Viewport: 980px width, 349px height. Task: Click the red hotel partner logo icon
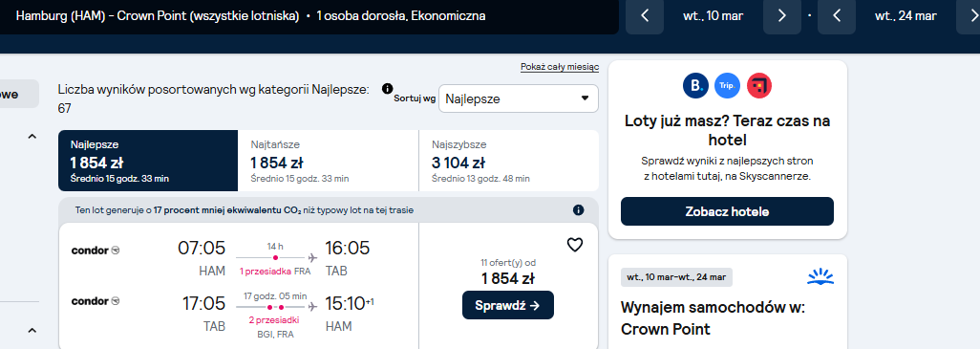(x=759, y=85)
